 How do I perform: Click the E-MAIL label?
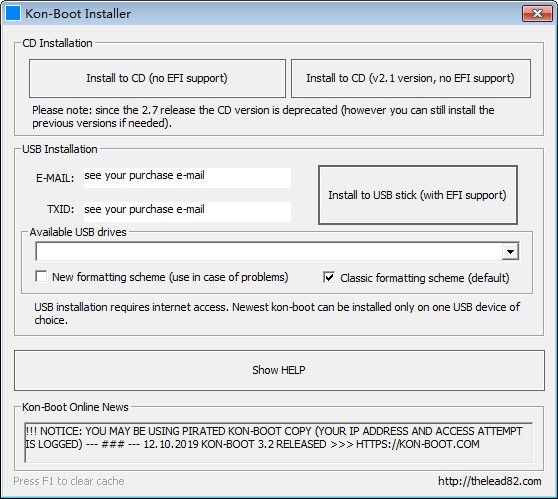point(55,178)
